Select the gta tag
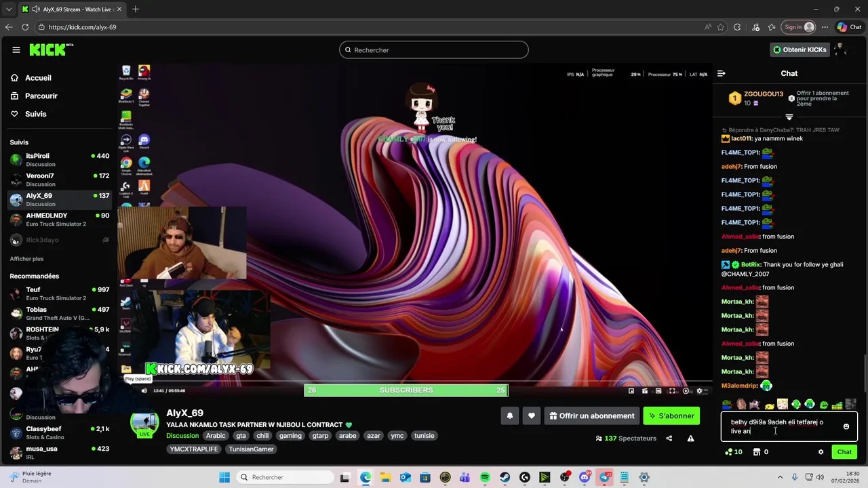The width and height of the screenshot is (868, 488). 241,436
